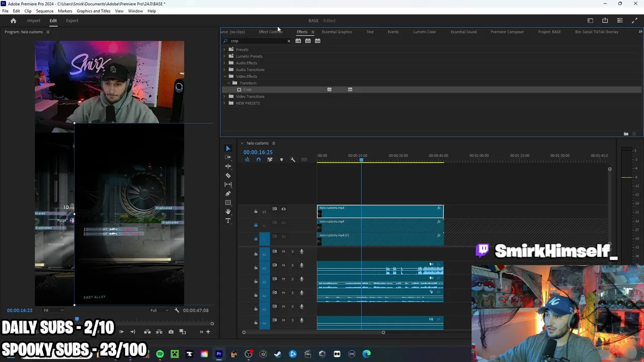Click the Export Frame camera icon
The height and width of the screenshot is (362, 644).
tap(171, 332)
